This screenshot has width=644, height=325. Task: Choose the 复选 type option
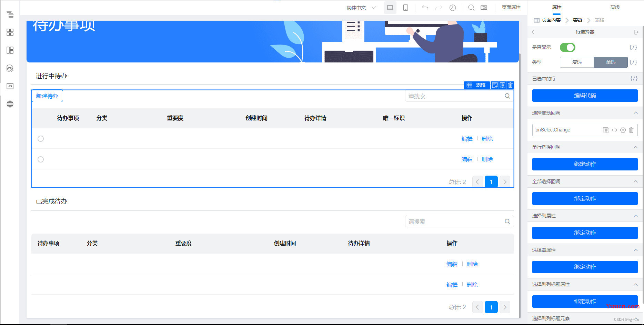(x=577, y=62)
